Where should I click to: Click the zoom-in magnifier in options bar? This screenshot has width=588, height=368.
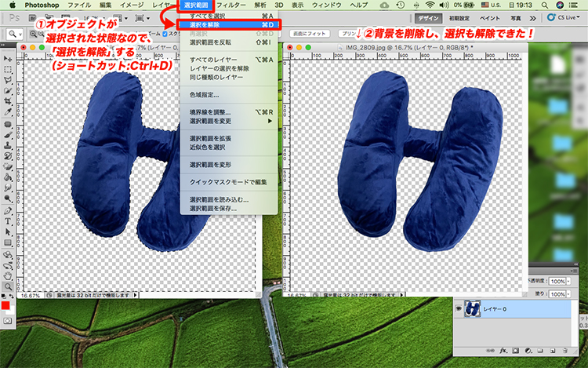[x=34, y=34]
